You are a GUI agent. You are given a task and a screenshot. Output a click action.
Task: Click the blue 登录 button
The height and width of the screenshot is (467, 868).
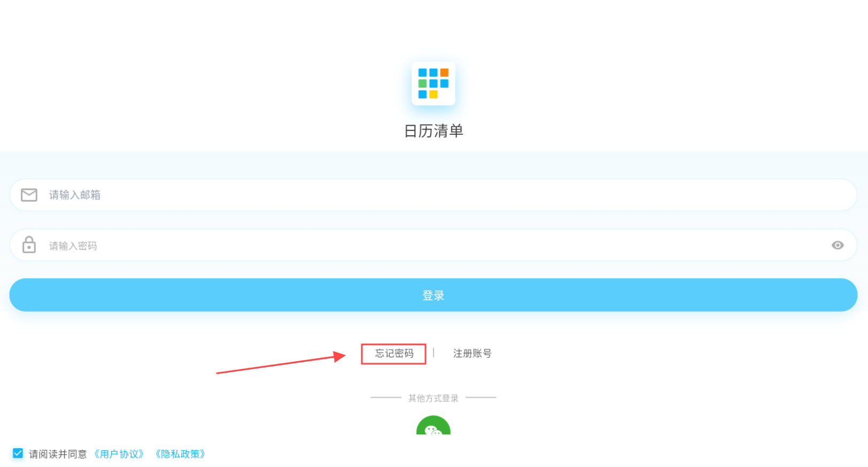click(x=433, y=295)
